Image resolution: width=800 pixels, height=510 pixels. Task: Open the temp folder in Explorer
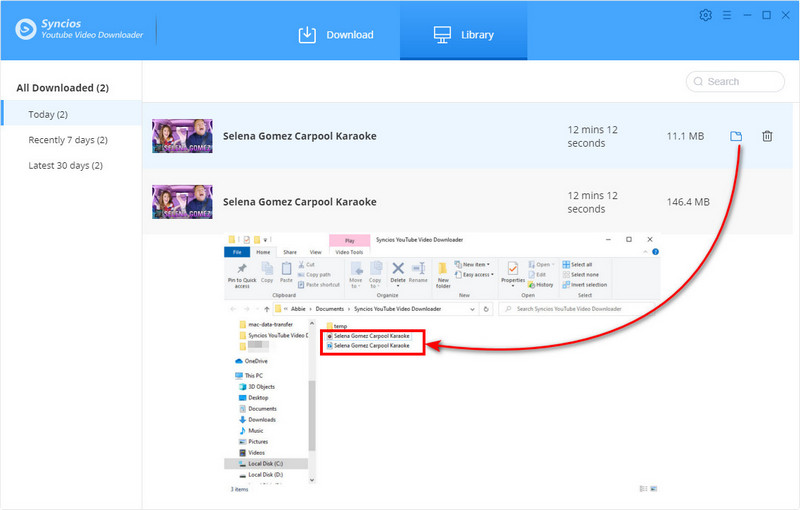(x=337, y=326)
